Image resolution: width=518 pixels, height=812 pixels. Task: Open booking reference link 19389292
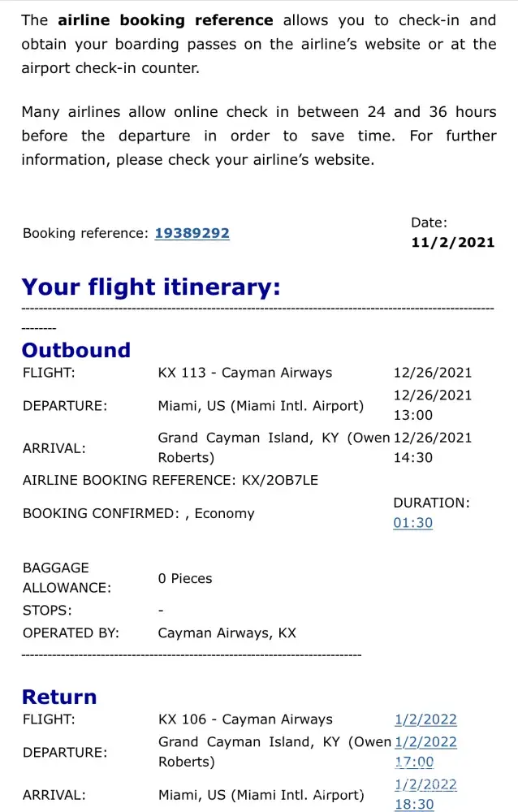click(192, 233)
